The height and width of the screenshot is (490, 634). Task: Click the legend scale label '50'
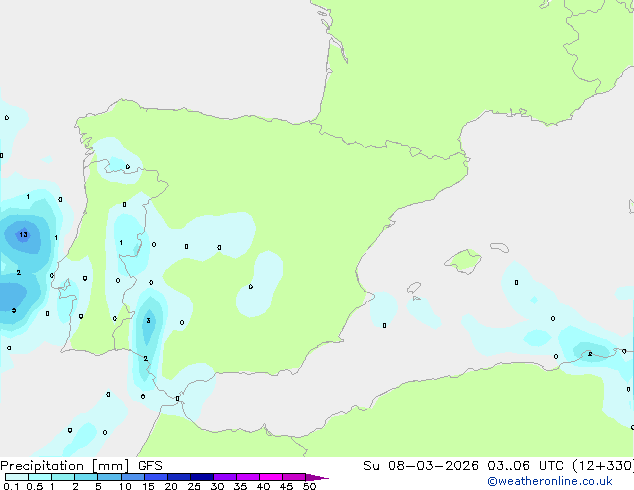309,486
